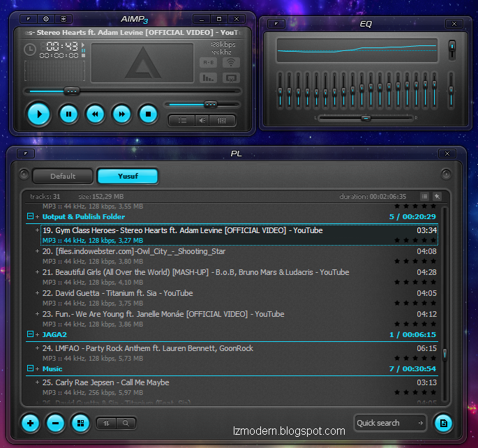Viewport: 478px width, 448px height.
Task: Click the Quick search go arrow
Action: pyautogui.click(x=421, y=423)
